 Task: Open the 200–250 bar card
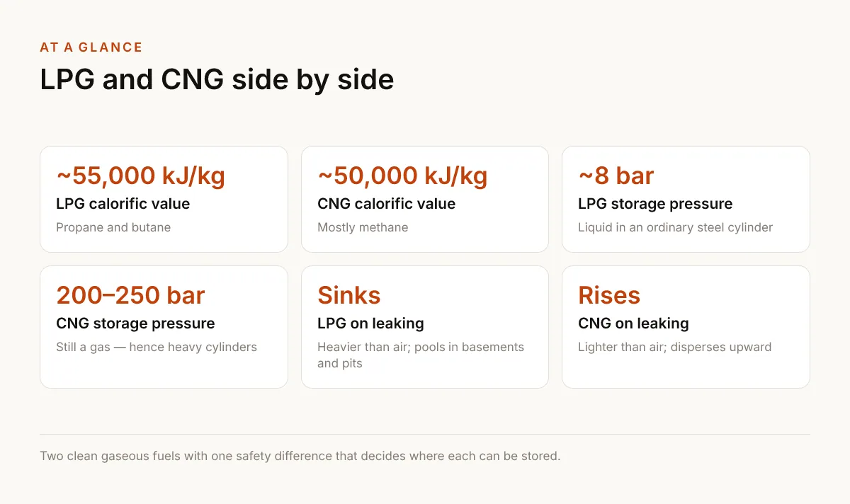point(164,327)
